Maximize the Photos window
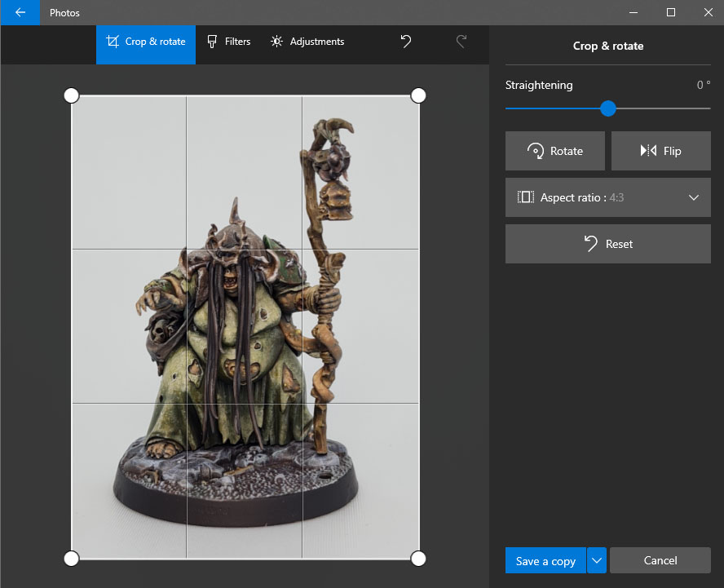 670,12
